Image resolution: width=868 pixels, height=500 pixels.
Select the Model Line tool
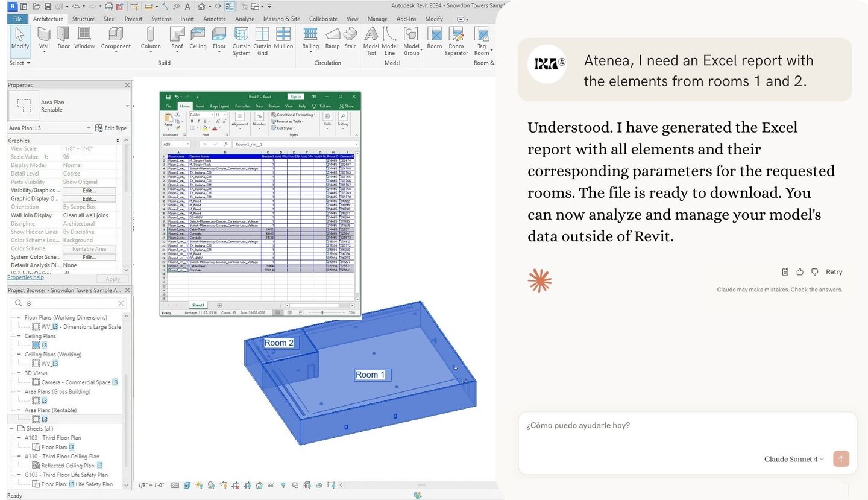(390, 42)
